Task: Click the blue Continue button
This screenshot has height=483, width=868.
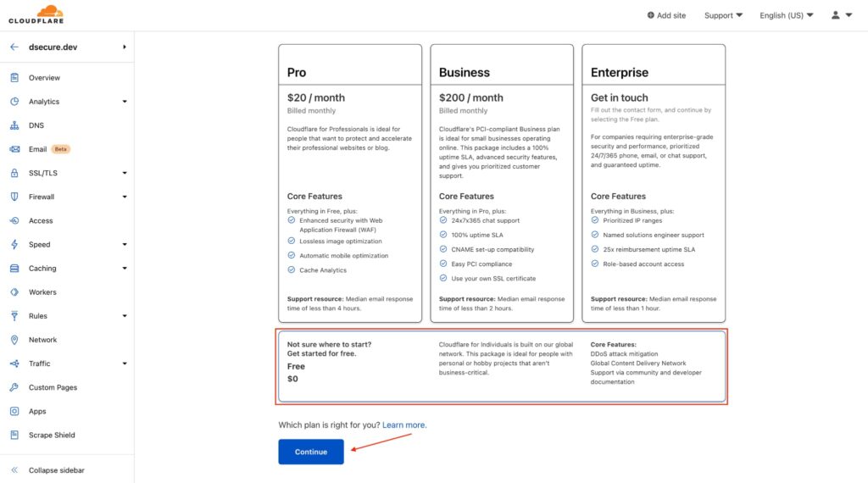Action: pyautogui.click(x=310, y=452)
